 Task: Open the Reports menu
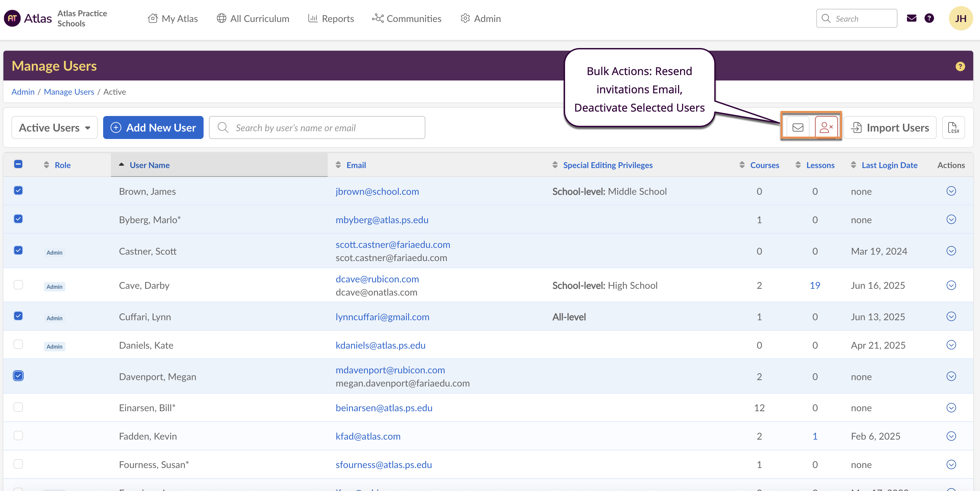331,18
